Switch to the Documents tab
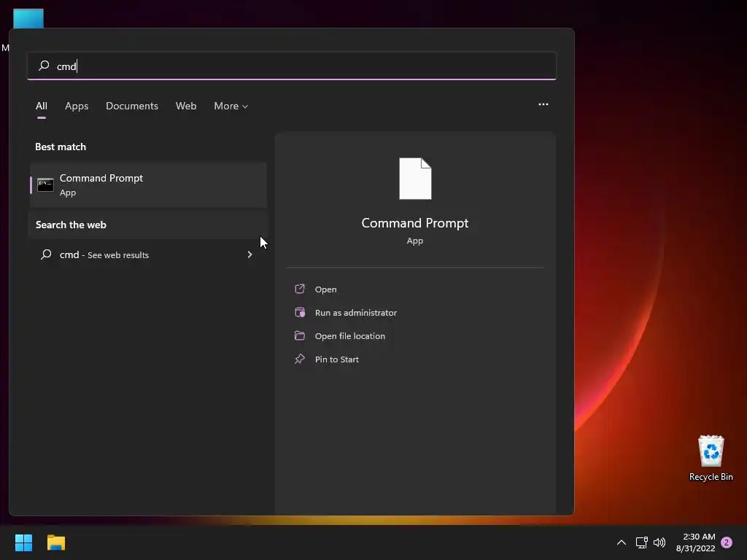 [x=132, y=106]
